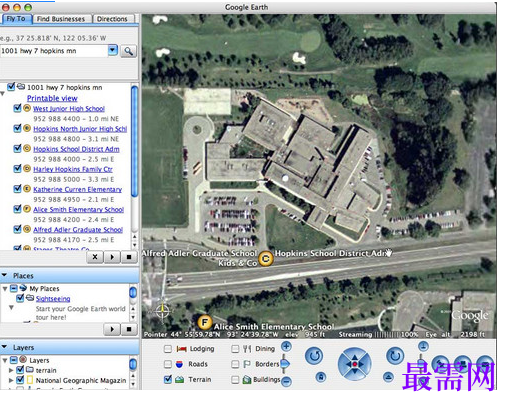Image resolution: width=514 pixels, height=408 pixels.
Task: Switch to the Fly To tab
Action: pyautogui.click(x=16, y=19)
